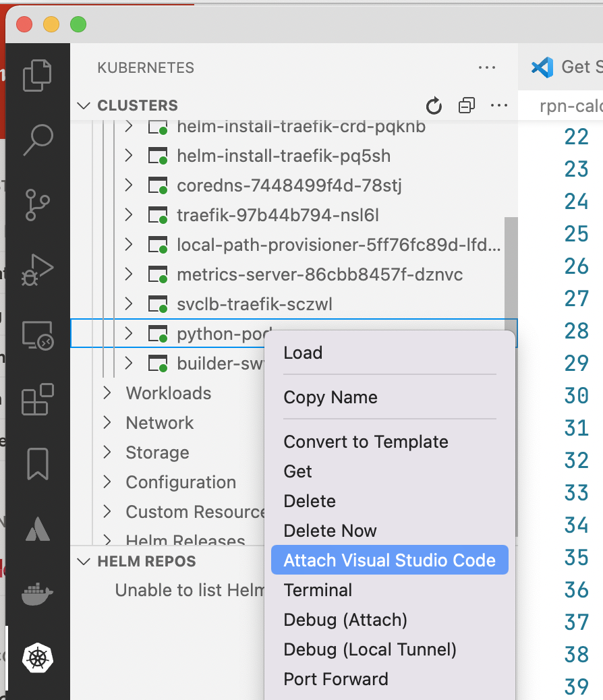Open the Search view icon
The height and width of the screenshot is (700, 603).
coord(38,140)
